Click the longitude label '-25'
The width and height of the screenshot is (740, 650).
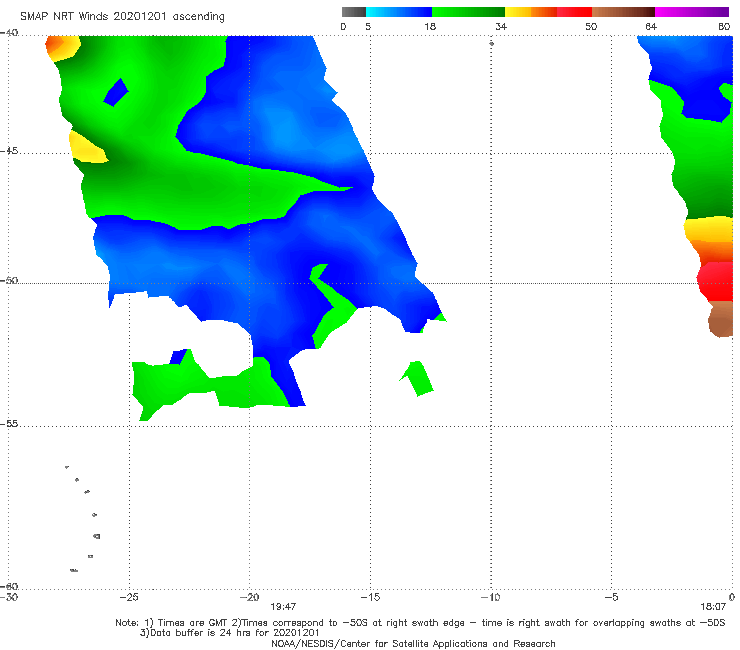[x=129, y=597]
